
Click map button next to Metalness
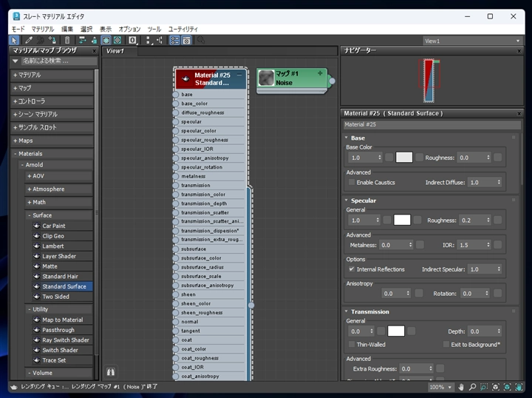(x=420, y=245)
